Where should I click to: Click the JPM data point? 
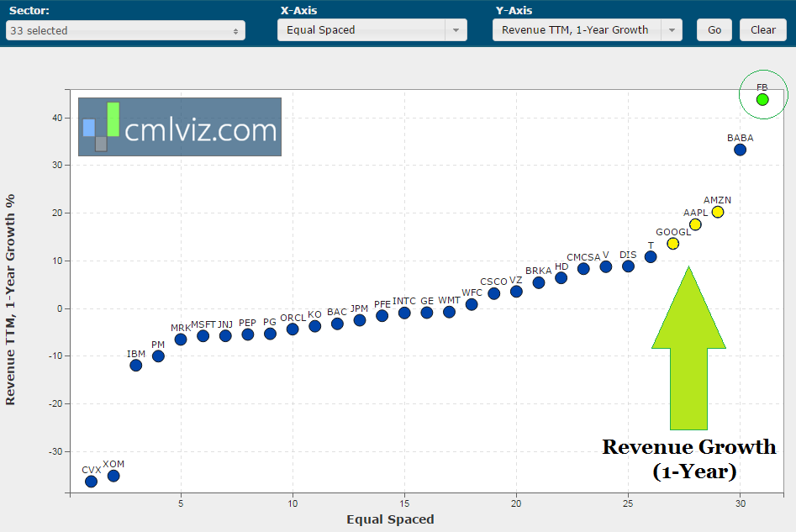[360, 320]
